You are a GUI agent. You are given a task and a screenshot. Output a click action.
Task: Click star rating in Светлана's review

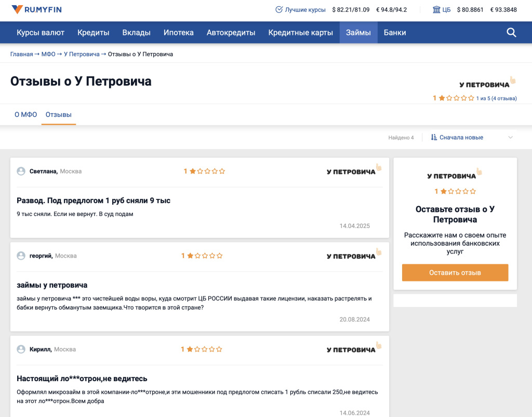207,171
